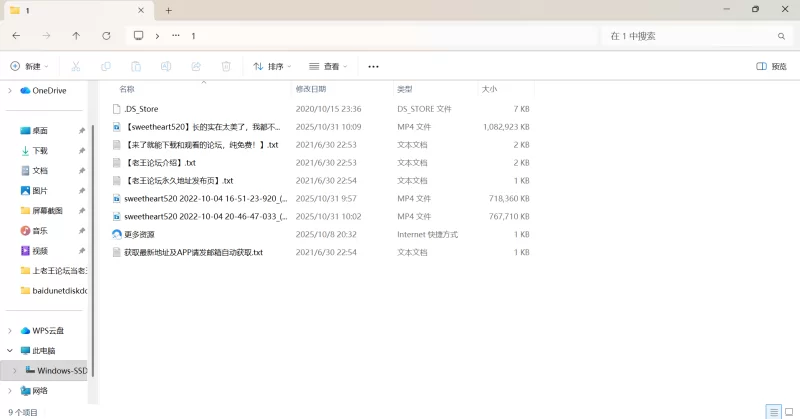The image size is (800, 419).
Task: Open the 下载 folder in sidebar
Action: [40, 151]
